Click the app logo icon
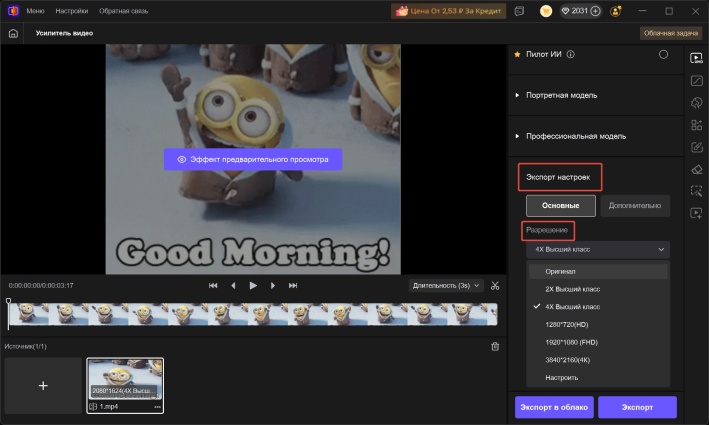Viewport: 709px width, 425px height. click(x=13, y=10)
